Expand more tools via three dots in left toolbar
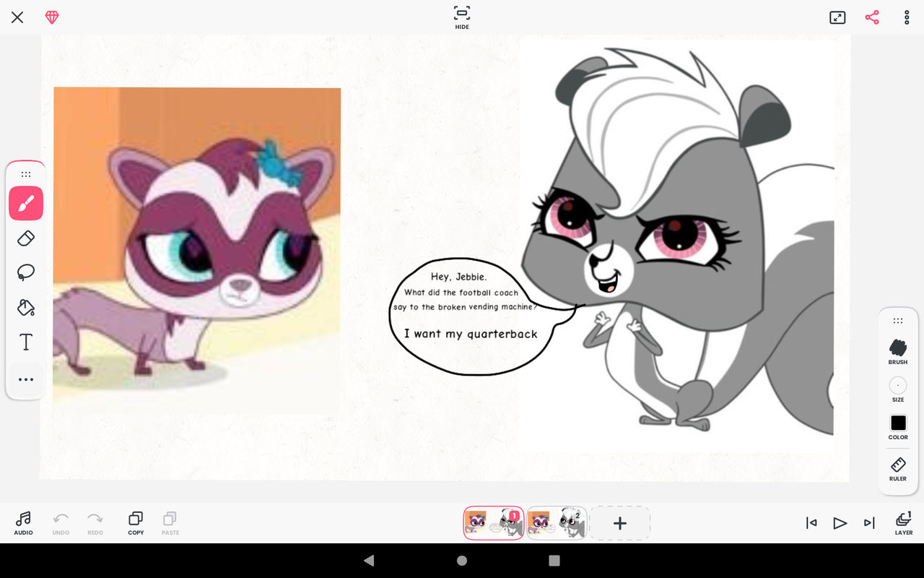924x578 pixels. click(x=26, y=379)
